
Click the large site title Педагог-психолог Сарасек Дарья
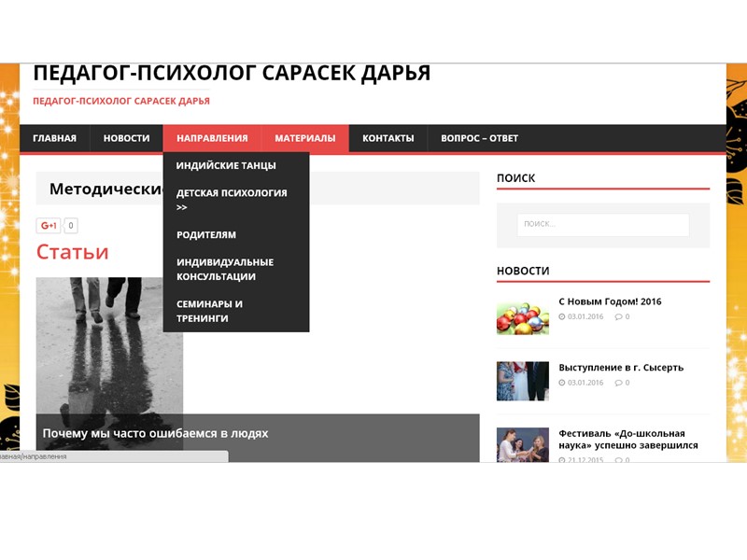point(232,74)
